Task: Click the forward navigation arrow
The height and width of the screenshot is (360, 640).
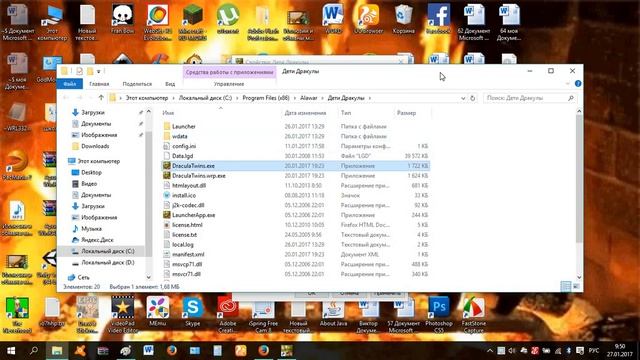Action: coord(80,98)
